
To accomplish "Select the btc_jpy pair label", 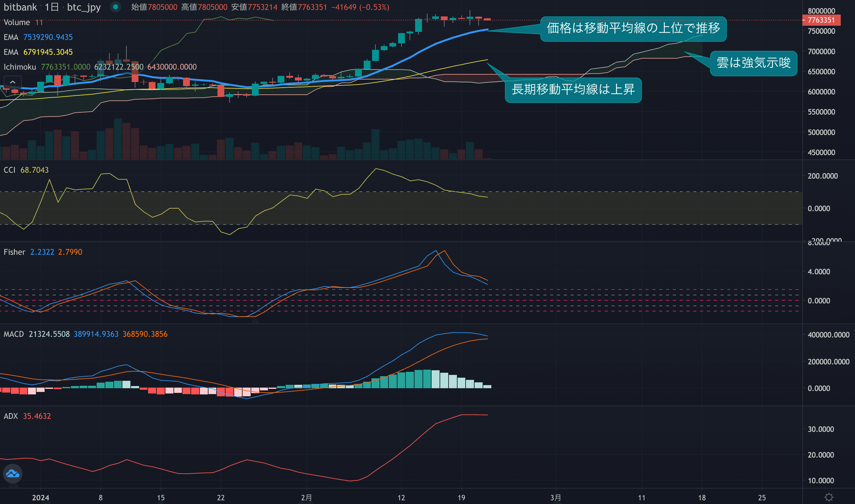I will pyautogui.click(x=84, y=7).
